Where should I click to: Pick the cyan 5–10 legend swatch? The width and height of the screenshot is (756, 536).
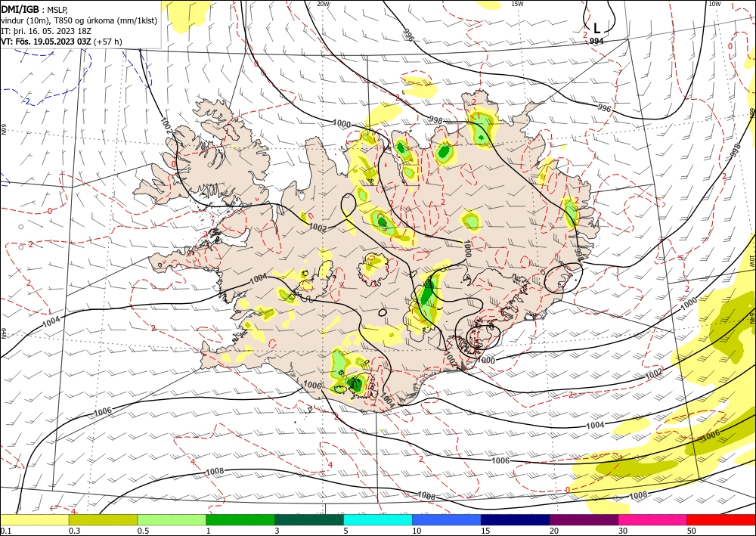[x=378, y=519]
